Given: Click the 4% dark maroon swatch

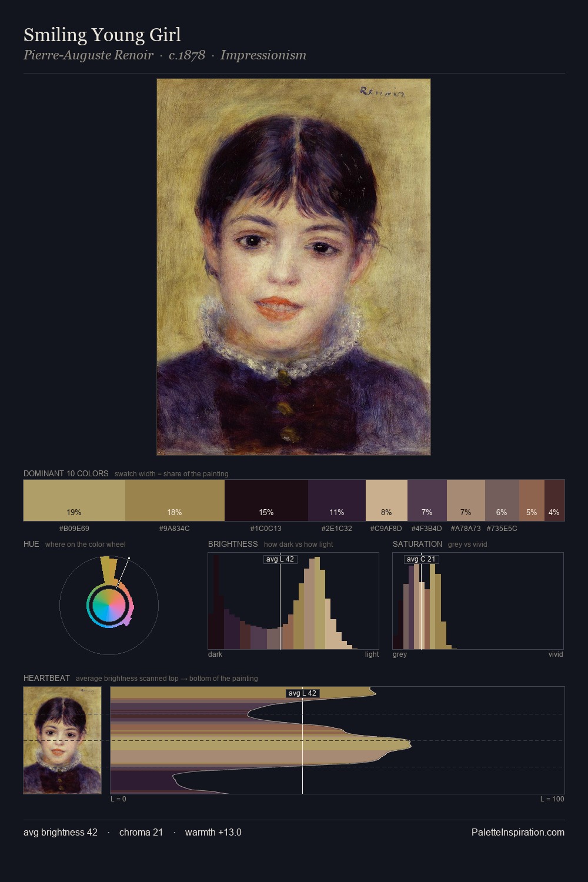Looking at the screenshot, I should (554, 500).
